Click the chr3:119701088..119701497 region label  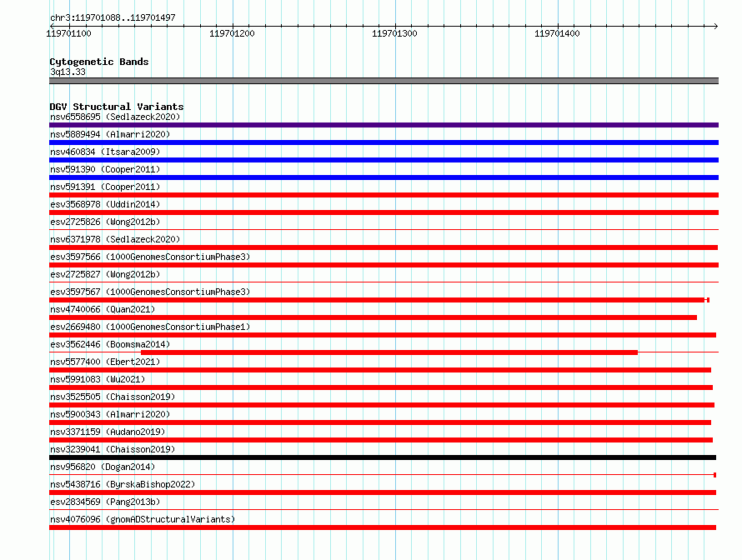point(113,17)
